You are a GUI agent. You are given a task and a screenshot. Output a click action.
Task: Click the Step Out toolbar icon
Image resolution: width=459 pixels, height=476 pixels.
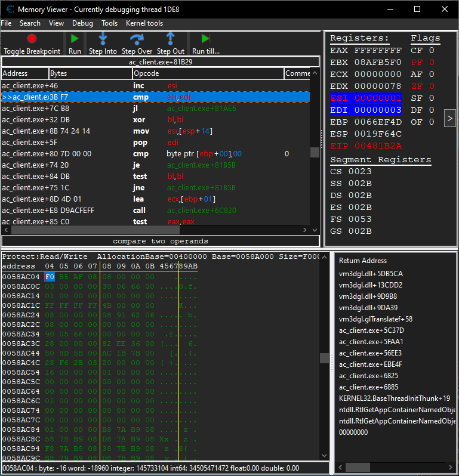(x=170, y=39)
